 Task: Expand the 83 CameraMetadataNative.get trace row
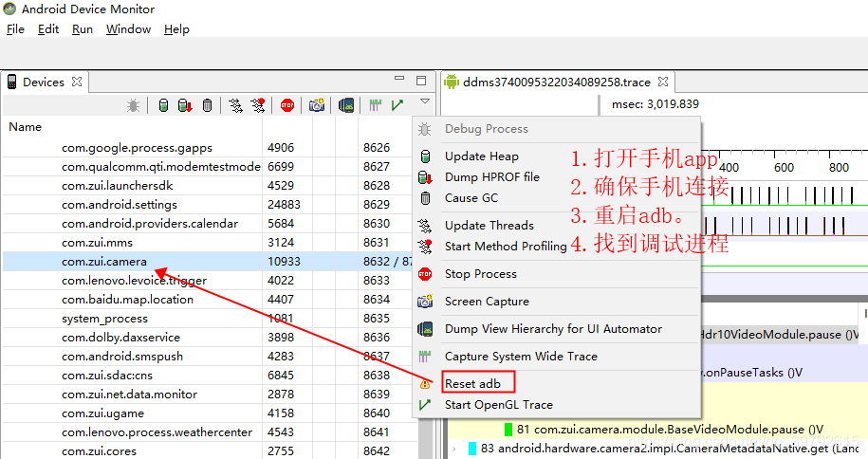[x=454, y=449]
